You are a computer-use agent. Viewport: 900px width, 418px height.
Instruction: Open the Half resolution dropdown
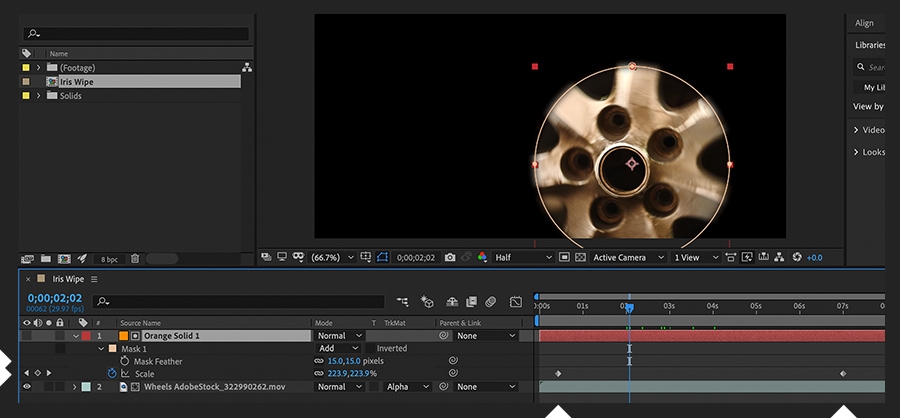[x=523, y=257]
